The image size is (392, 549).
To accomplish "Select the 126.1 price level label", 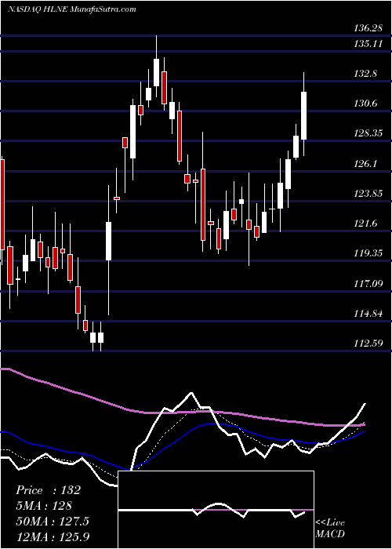I will coord(365,163).
